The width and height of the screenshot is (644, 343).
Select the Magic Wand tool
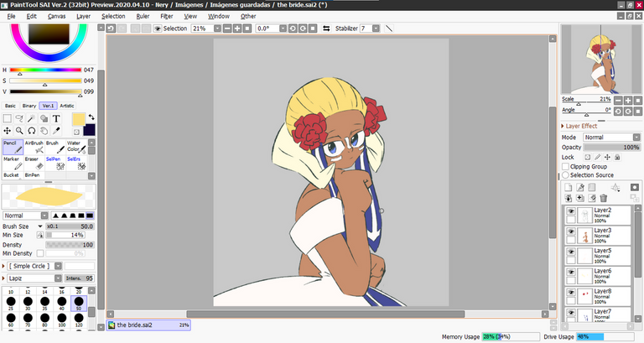click(x=32, y=119)
